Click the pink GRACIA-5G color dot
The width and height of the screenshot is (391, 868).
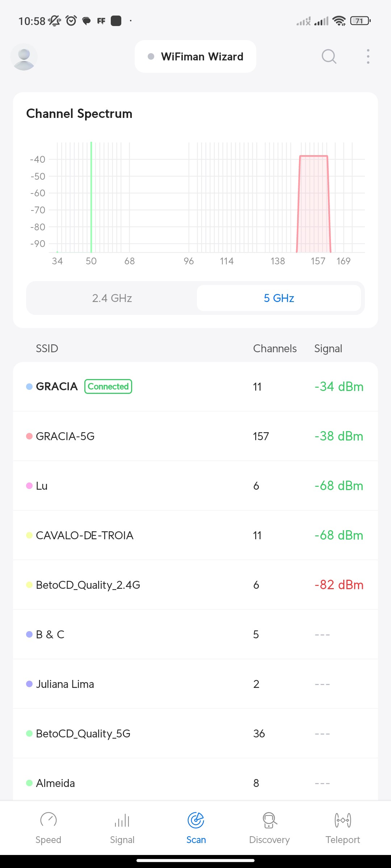[29, 436]
